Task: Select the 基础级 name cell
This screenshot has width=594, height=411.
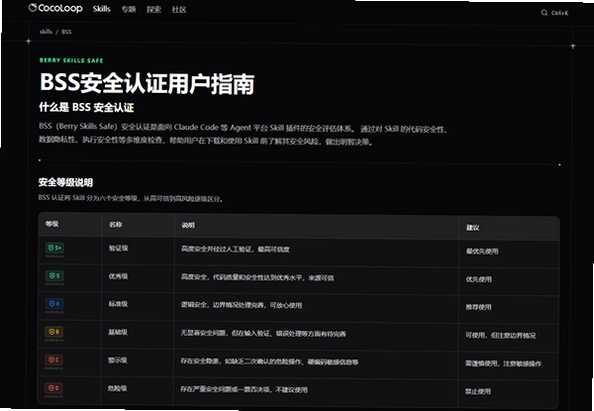Action: [x=118, y=332]
